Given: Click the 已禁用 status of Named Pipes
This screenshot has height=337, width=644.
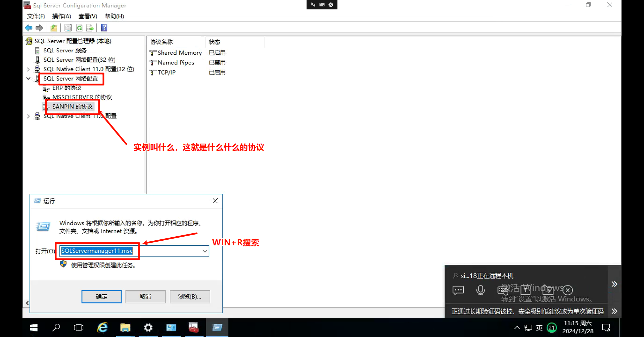Looking at the screenshot, I should (x=217, y=62).
